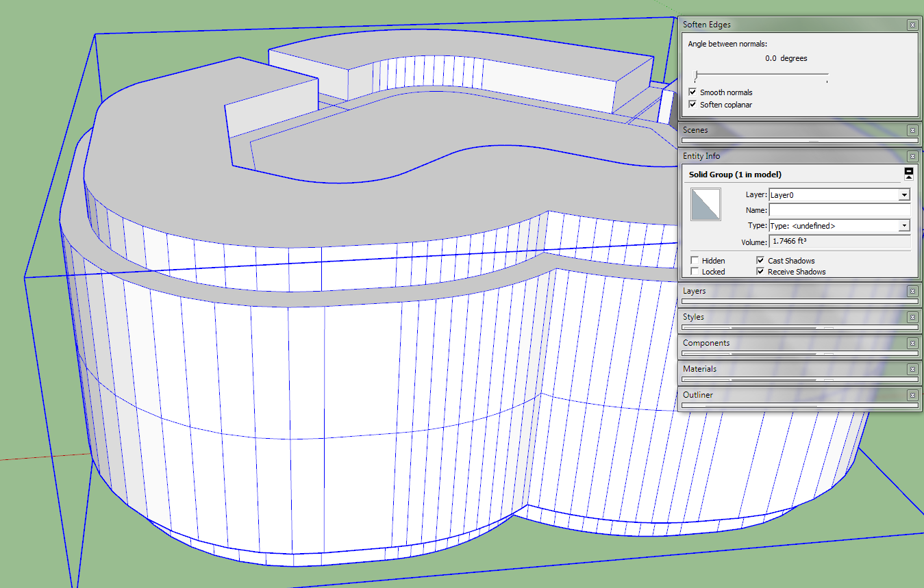Image resolution: width=924 pixels, height=588 pixels.
Task: Click the material swatch in Entity Info
Action: coord(705,205)
